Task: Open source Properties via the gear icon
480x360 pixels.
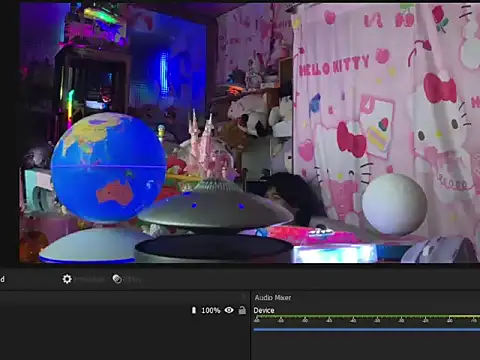Action: click(x=67, y=279)
